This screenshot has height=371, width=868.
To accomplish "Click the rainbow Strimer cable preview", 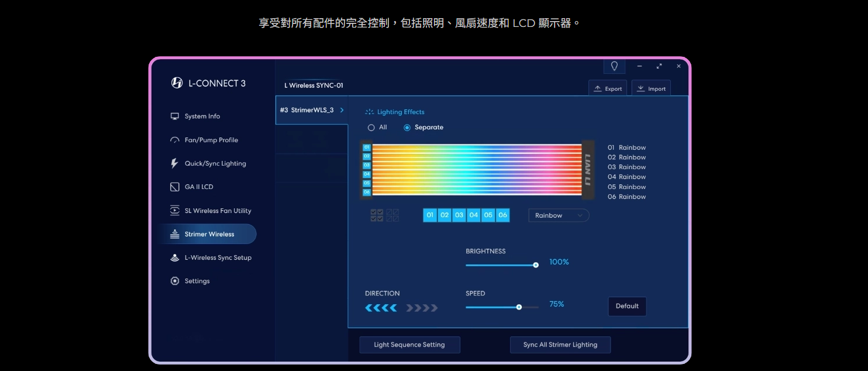I will pyautogui.click(x=477, y=170).
